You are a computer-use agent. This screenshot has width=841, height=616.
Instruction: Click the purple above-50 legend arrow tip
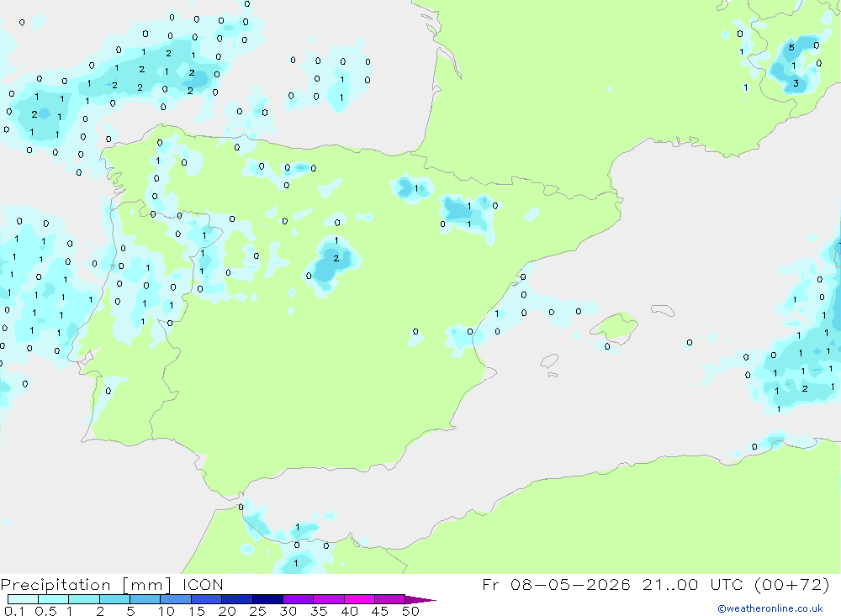point(420,600)
